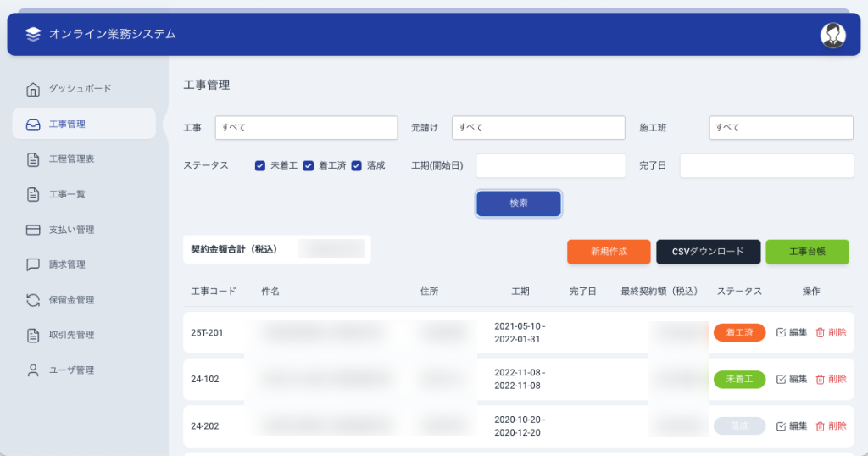Click the orange 新規作成 button

click(609, 252)
